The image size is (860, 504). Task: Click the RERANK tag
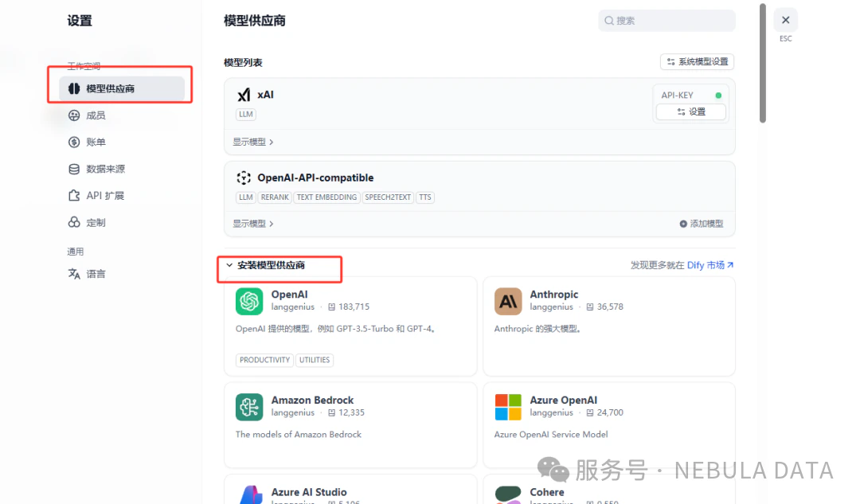274,197
